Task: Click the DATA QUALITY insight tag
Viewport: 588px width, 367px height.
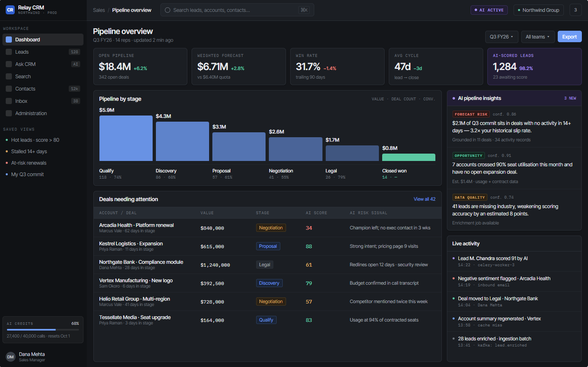Action: tap(470, 197)
